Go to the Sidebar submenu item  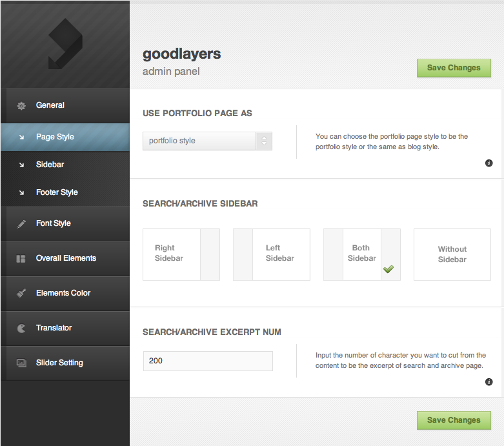pos(50,165)
